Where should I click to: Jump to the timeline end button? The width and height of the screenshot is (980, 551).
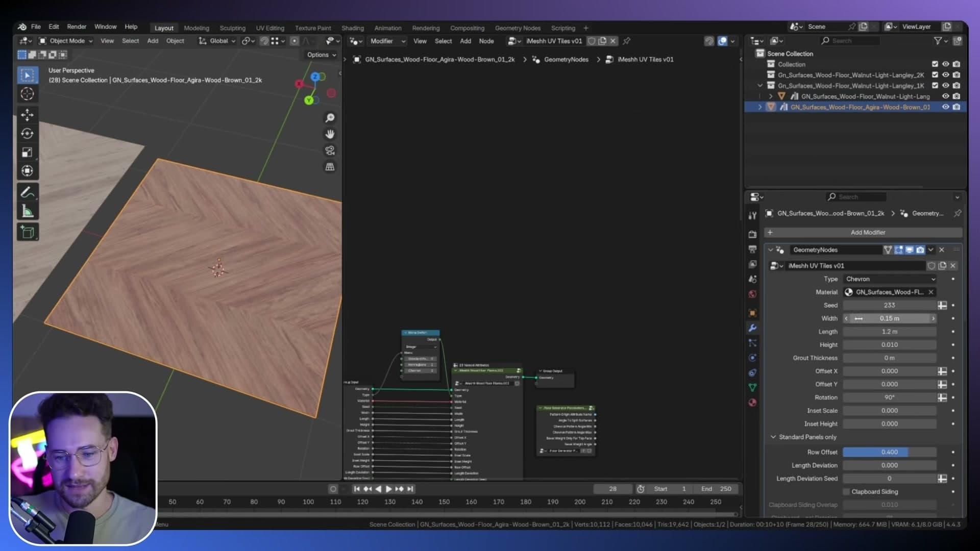[x=410, y=489]
